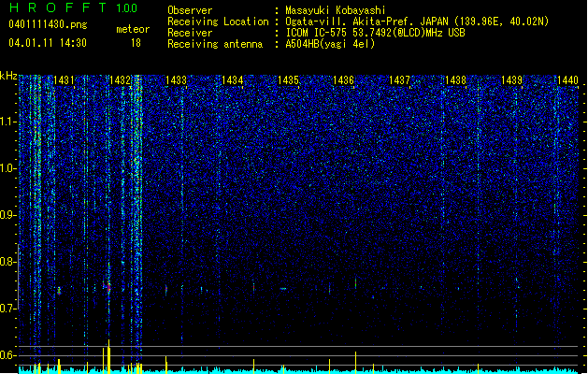The height and width of the screenshot is (374, 588).
Task: Click the Receiving antenna label
Action: (x=215, y=44)
